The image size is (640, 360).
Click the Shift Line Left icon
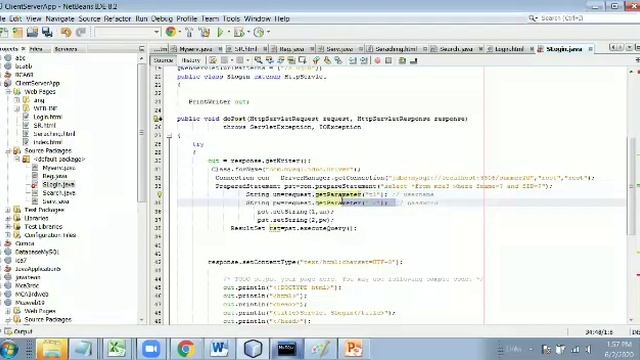(x=353, y=60)
